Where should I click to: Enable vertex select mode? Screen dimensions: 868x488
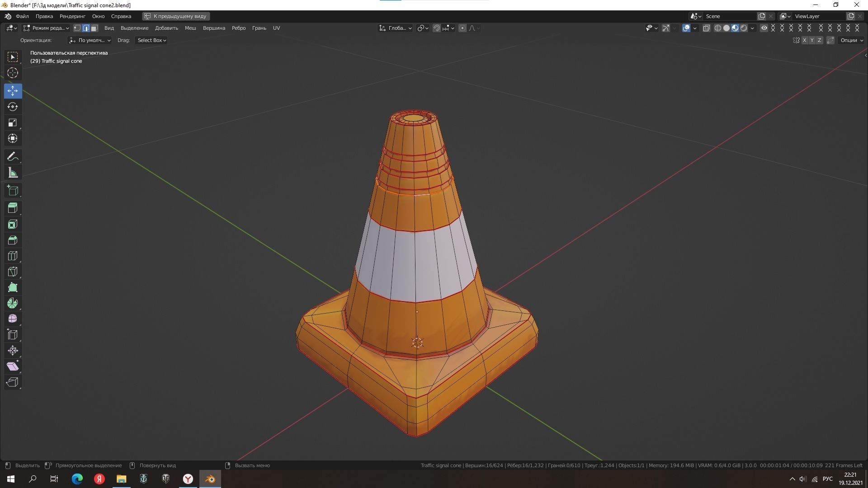click(77, 28)
